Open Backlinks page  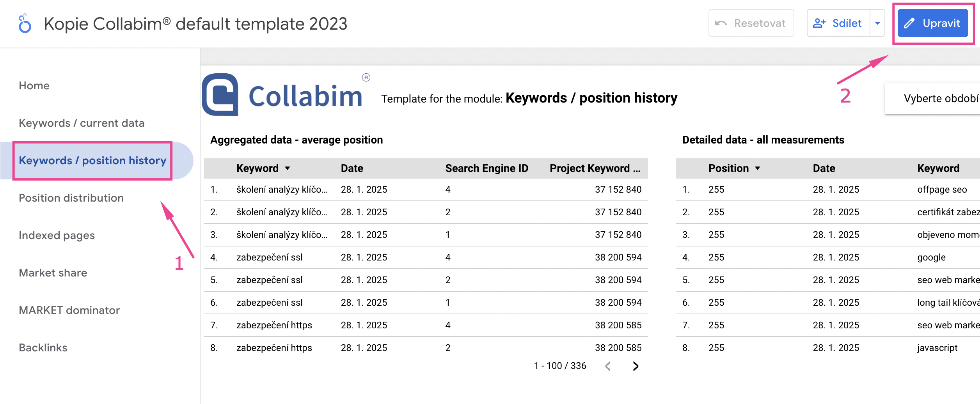[43, 347]
